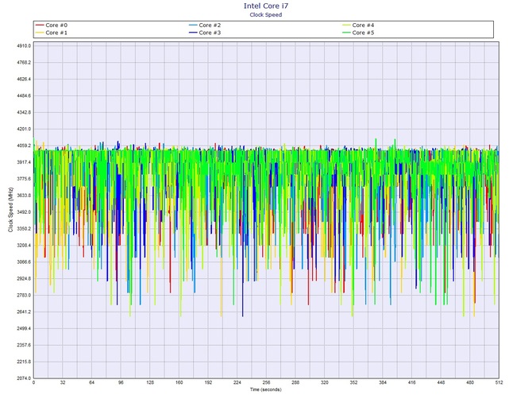This screenshot has width=532, height=399.
Task: Click the Time (seconds) axis label
Action: coord(266,389)
